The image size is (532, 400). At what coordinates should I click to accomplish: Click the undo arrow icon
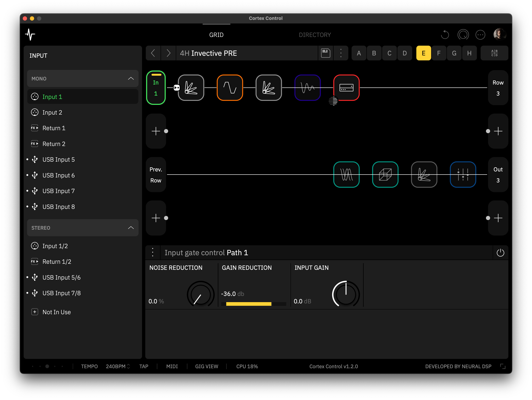(445, 35)
